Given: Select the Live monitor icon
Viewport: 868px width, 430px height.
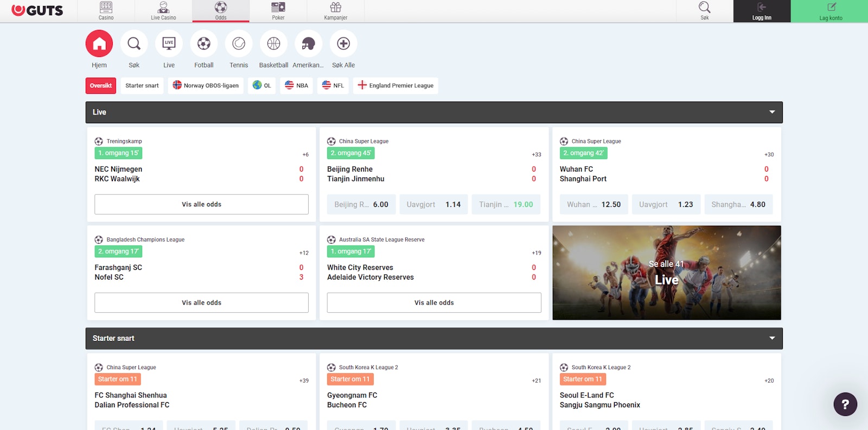Looking at the screenshot, I should pos(169,44).
